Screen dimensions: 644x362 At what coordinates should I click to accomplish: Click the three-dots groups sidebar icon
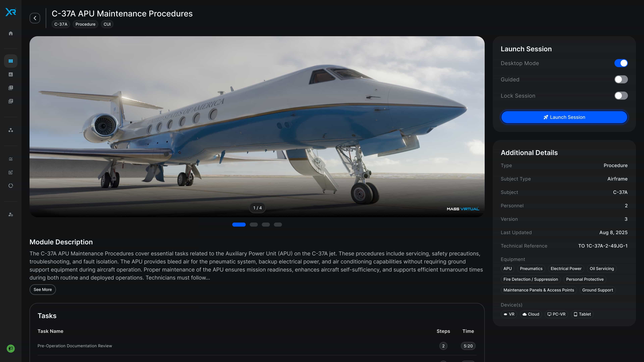(x=11, y=130)
